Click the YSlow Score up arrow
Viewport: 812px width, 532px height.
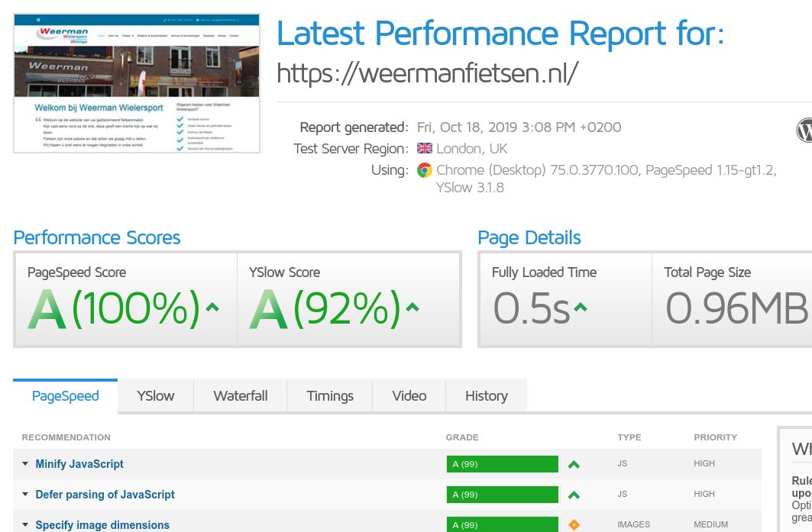pos(412,308)
